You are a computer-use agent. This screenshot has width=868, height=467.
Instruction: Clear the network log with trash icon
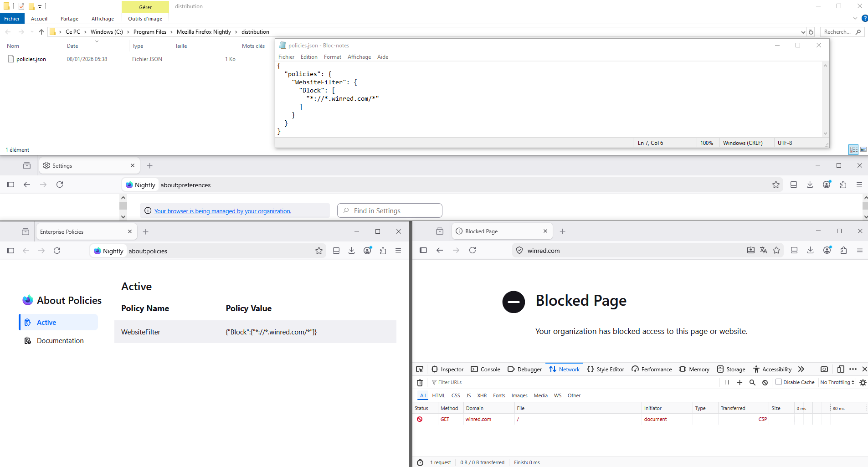point(420,383)
